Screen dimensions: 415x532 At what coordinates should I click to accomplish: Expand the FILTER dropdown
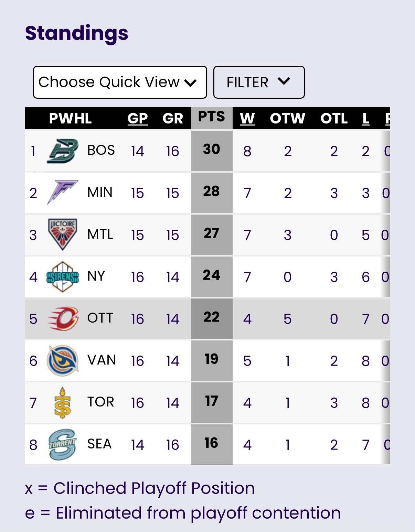point(259,82)
